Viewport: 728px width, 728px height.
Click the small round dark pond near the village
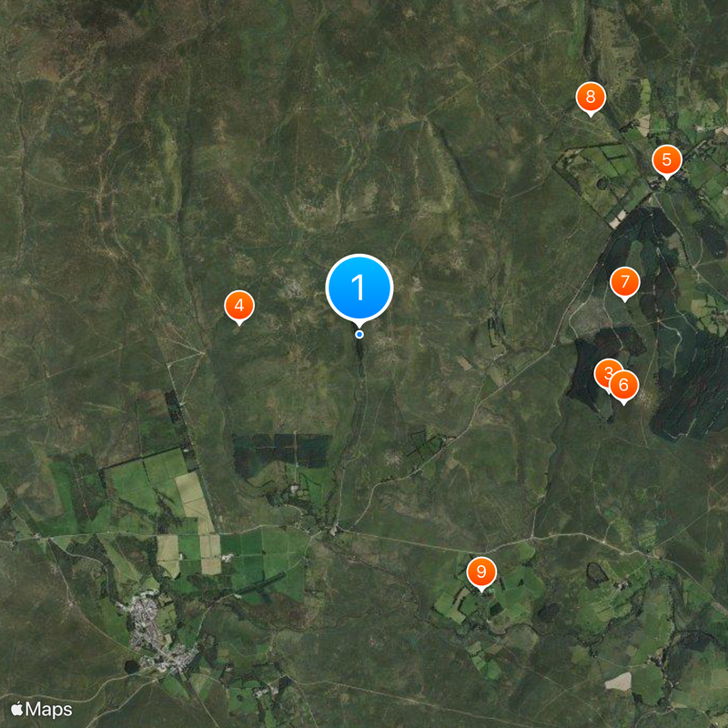click(131, 667)
